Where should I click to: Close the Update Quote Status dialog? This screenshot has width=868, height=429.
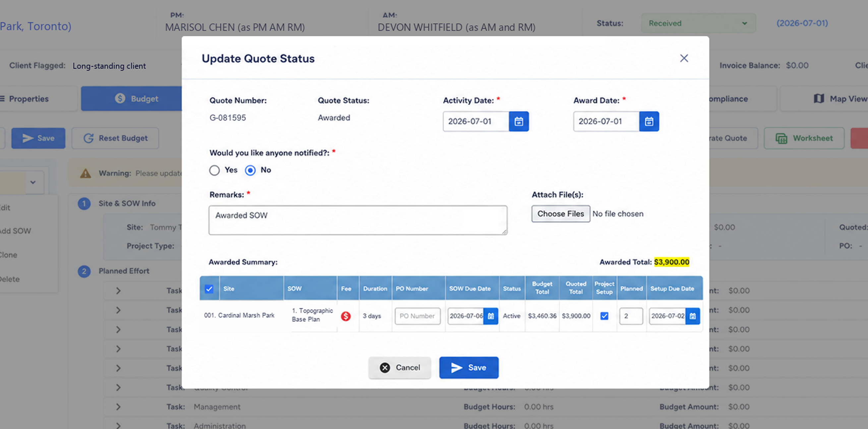(x=684, y=58)
